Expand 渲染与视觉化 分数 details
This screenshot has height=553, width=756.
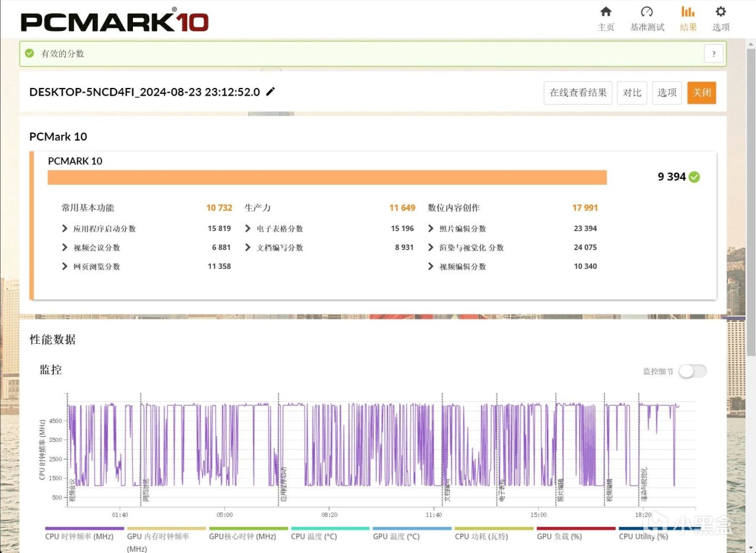[x=431, y=248]
